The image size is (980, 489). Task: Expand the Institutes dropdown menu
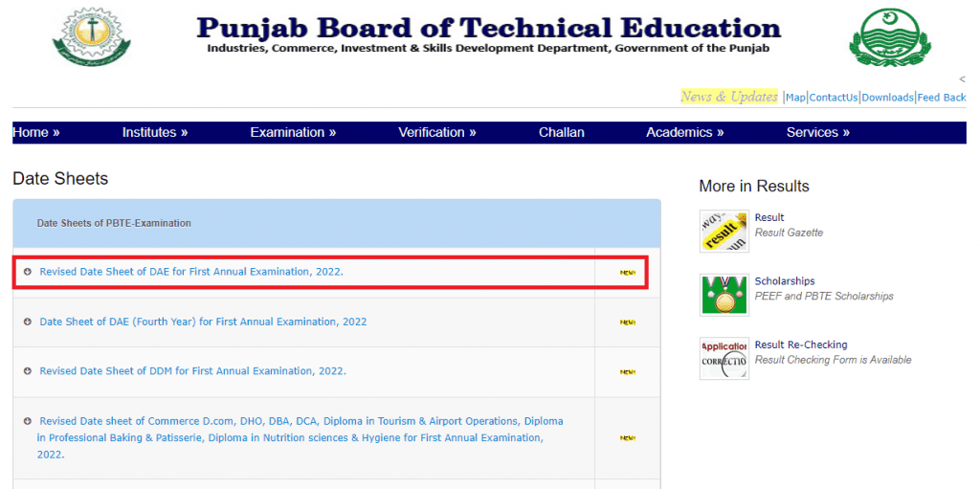pyautogui.click(x=154, y=132)
